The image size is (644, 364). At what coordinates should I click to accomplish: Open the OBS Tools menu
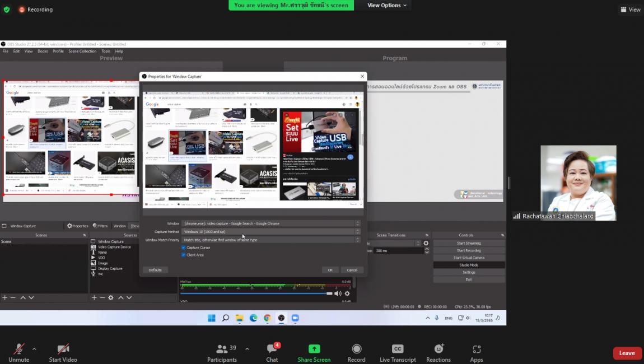(106, 52)
